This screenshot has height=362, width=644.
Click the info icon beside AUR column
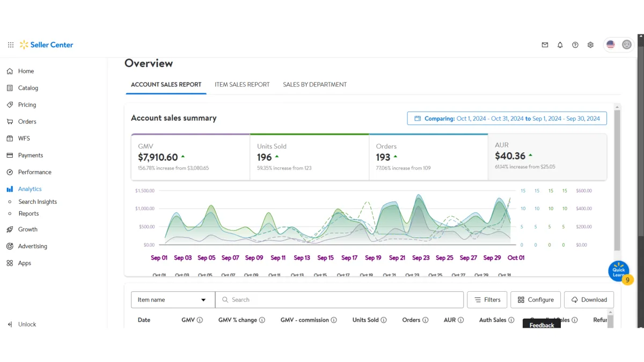460,320
